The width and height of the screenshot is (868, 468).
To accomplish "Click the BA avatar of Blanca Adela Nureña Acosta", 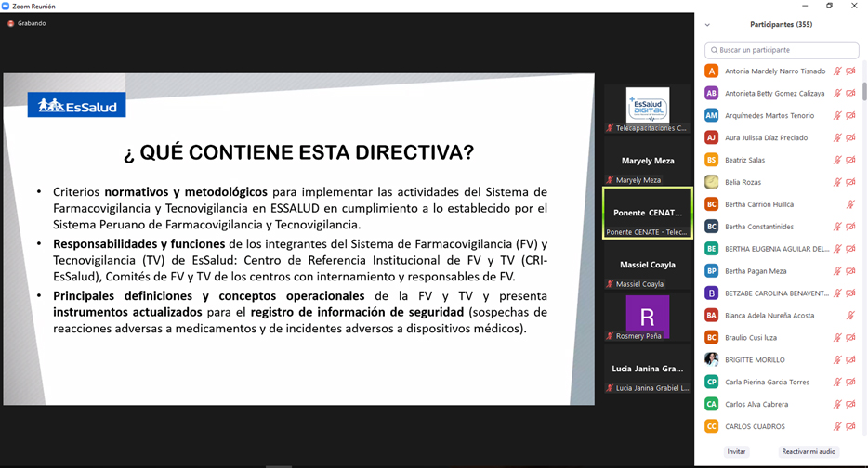I will point(711,316).
